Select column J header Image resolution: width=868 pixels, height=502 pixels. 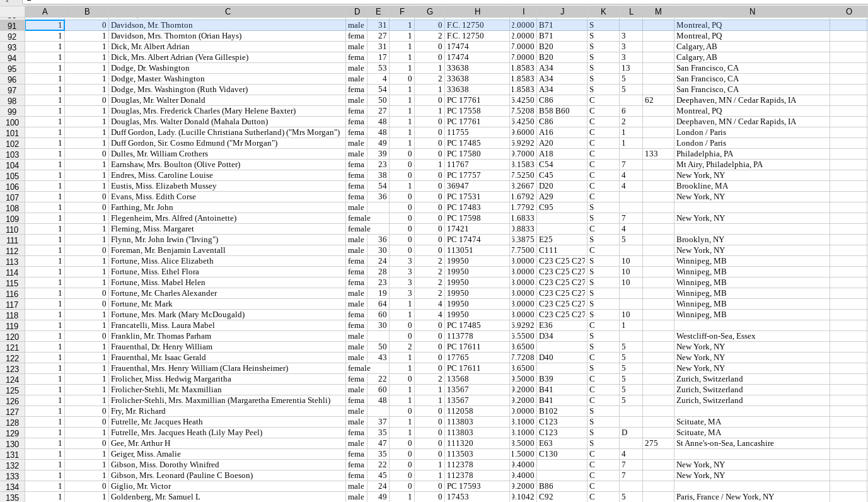click(562, 12)
